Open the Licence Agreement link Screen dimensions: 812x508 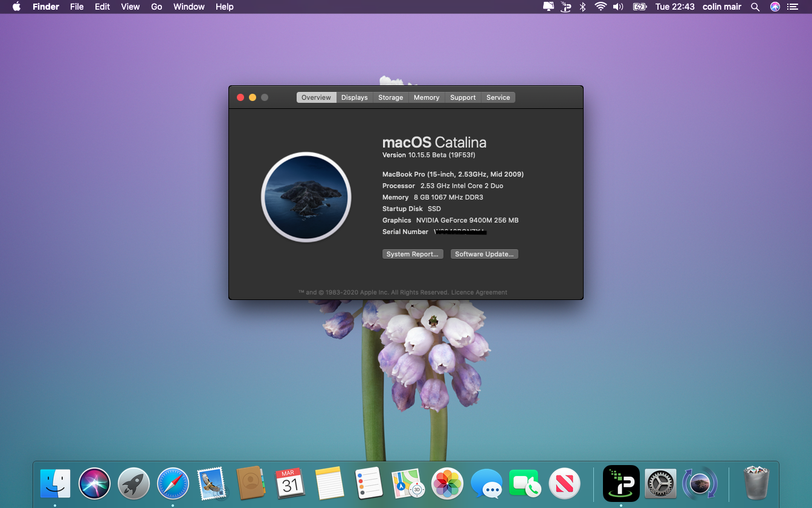click(479, 292)
